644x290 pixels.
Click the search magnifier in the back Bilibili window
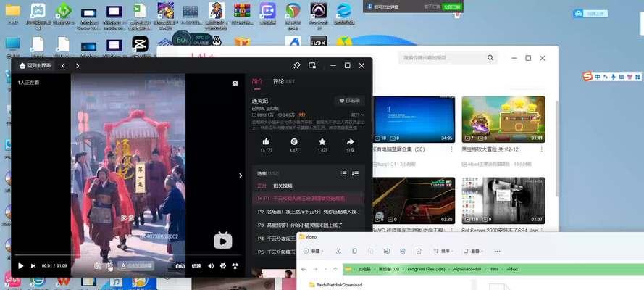490,58
